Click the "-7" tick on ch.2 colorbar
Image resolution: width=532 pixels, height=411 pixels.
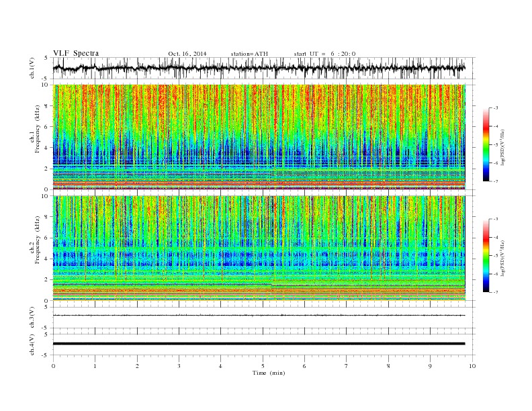coord(496,292)
